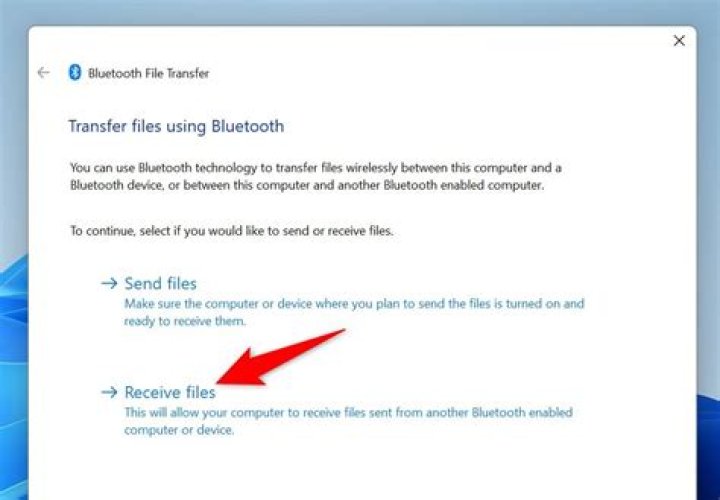Click the Transfer files using Bluetooth heading

[x=176, y=126]
